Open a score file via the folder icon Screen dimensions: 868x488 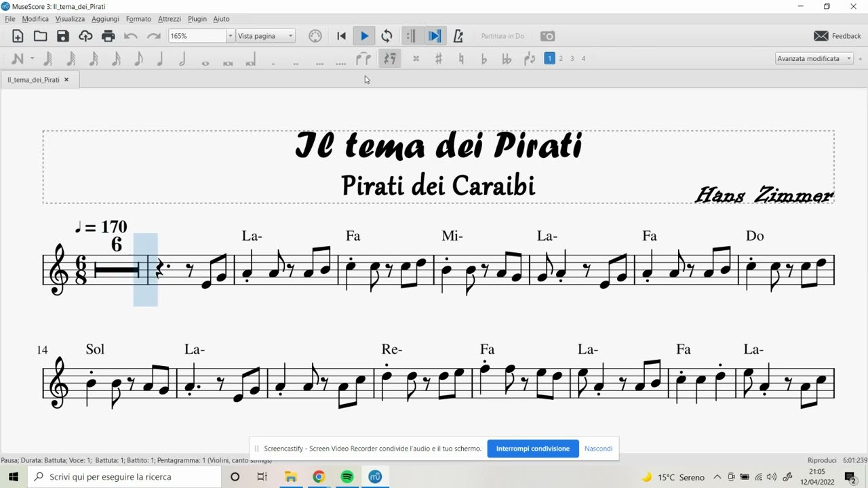tap(41, 36)
